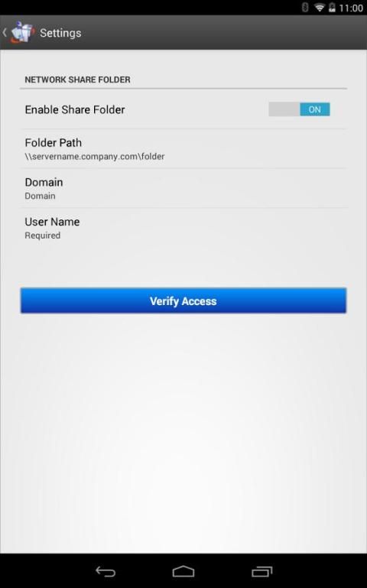
Task: Tap the back chevron beside app logo
Action: tap(5, 32)
